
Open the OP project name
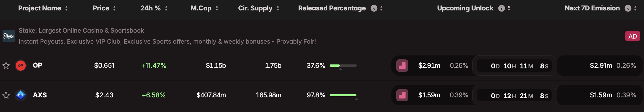pos(38,65)
